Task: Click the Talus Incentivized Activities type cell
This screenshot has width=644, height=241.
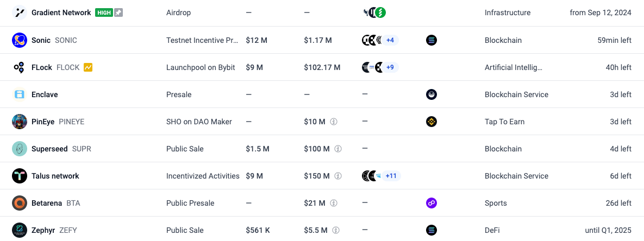Action: [203, 176]
